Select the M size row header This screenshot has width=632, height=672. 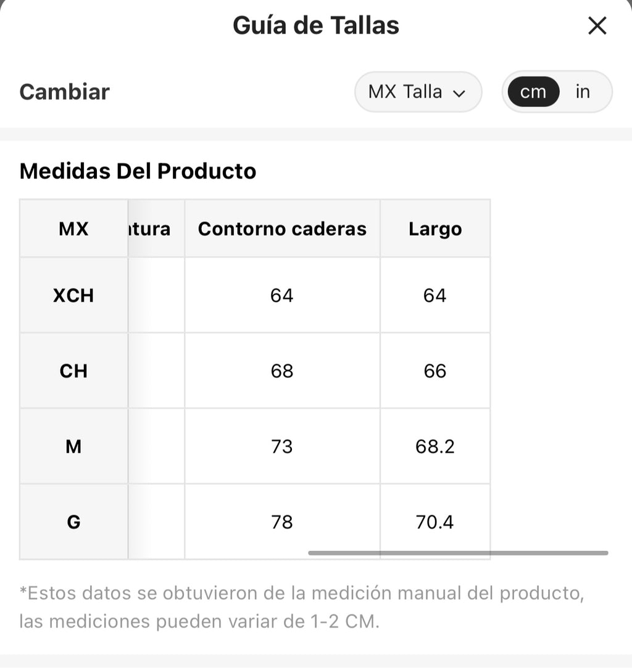[x=73, y=447]
